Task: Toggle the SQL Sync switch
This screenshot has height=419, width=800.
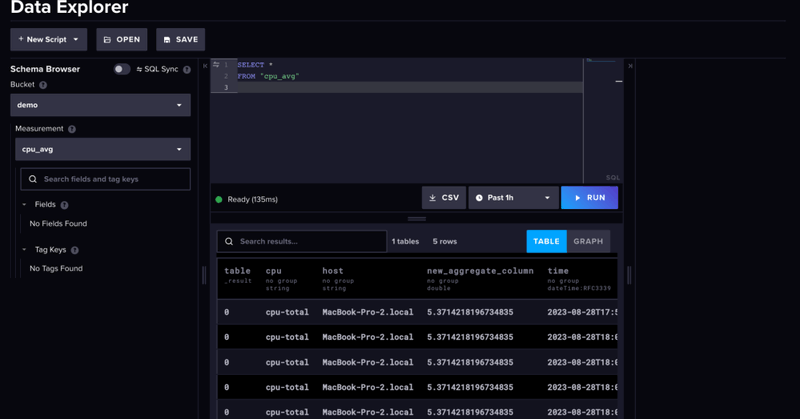Action: [x=122, y=69]
